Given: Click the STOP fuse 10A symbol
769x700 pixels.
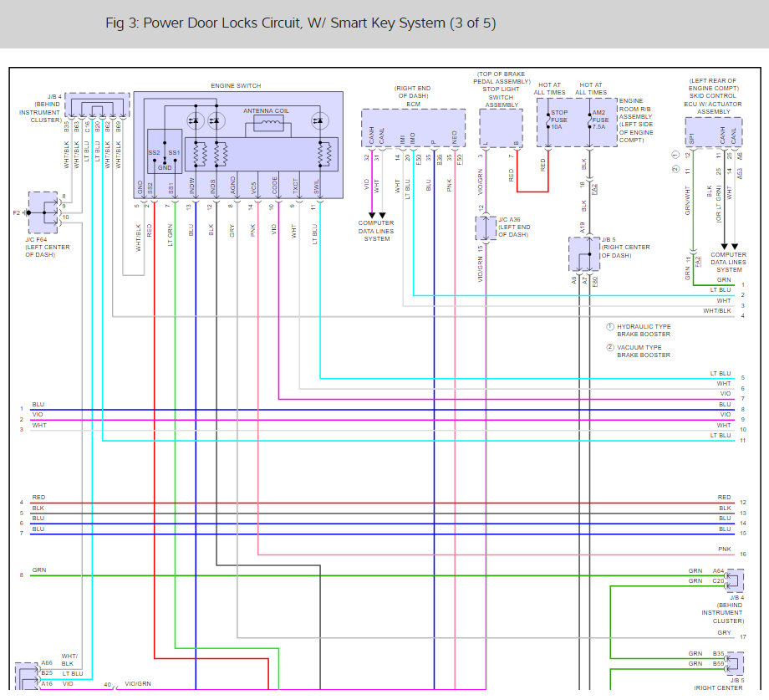Looking at the screenshot, I should coord(547,121).
